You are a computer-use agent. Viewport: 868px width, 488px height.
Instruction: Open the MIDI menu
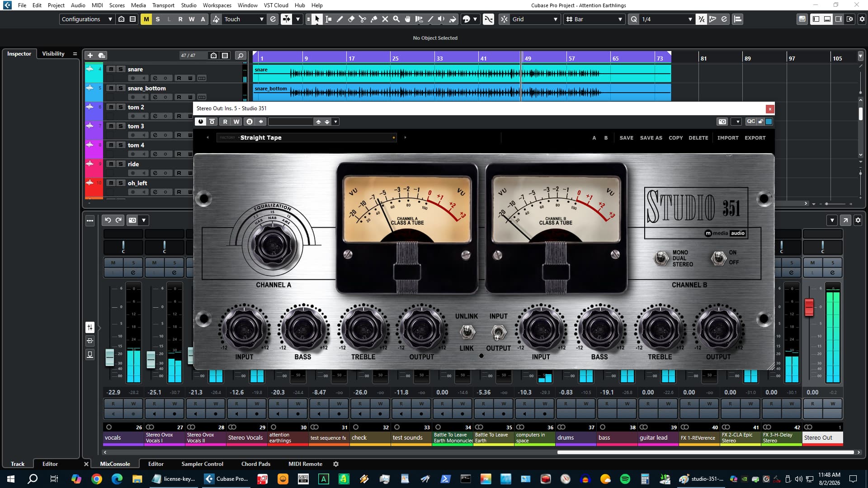97,5
